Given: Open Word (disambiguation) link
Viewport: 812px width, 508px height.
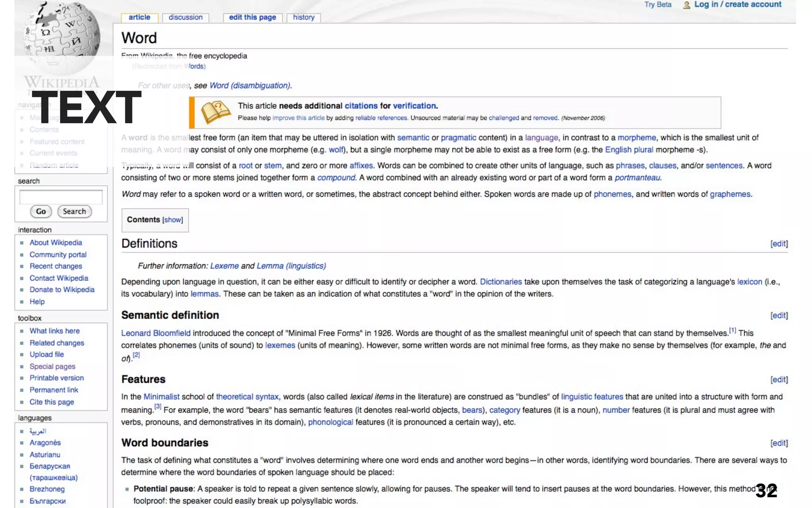Looking at the screenshot, I should click(x=250, y=86).
